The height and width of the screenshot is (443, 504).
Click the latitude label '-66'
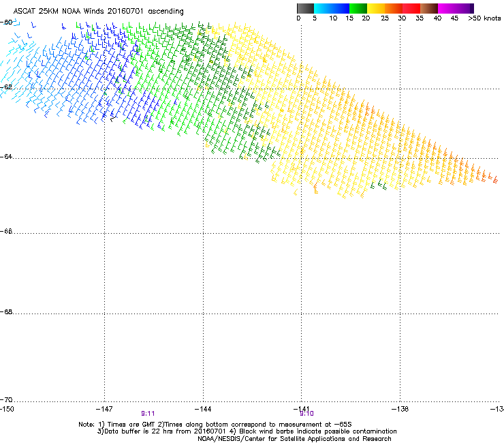[6, 231]
